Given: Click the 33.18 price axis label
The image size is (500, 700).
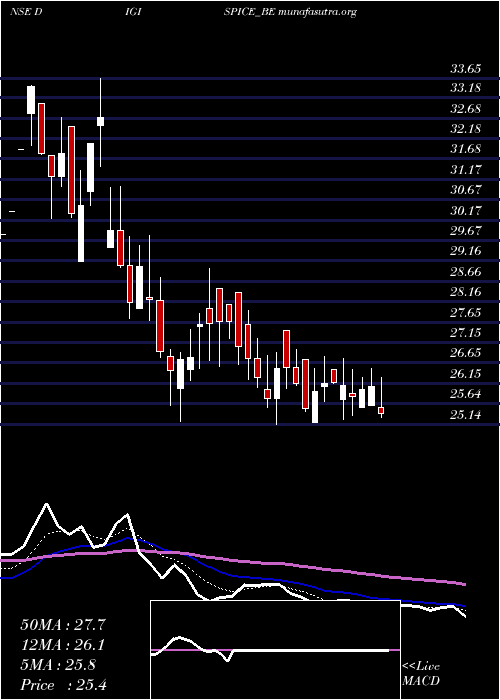Looking at the screenshot, I should 465,88.
